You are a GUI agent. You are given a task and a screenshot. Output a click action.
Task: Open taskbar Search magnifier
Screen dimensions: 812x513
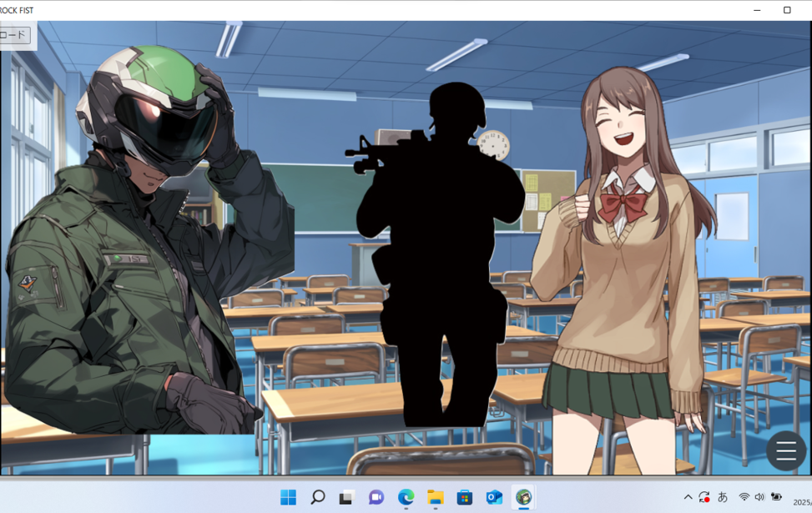tap(317, 497)
